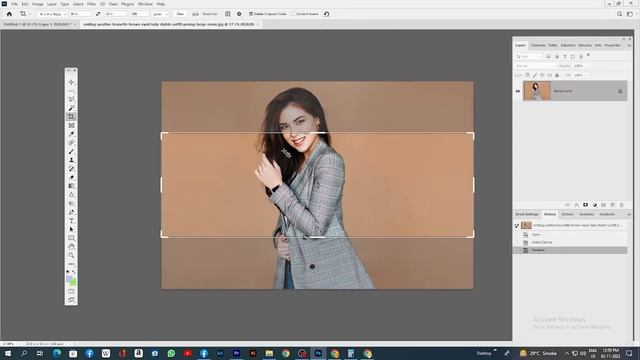Image resolution: width=640 pixels, height=360 pixels.
Task: Select the History Brush tool
Action: tap(71, 169)
